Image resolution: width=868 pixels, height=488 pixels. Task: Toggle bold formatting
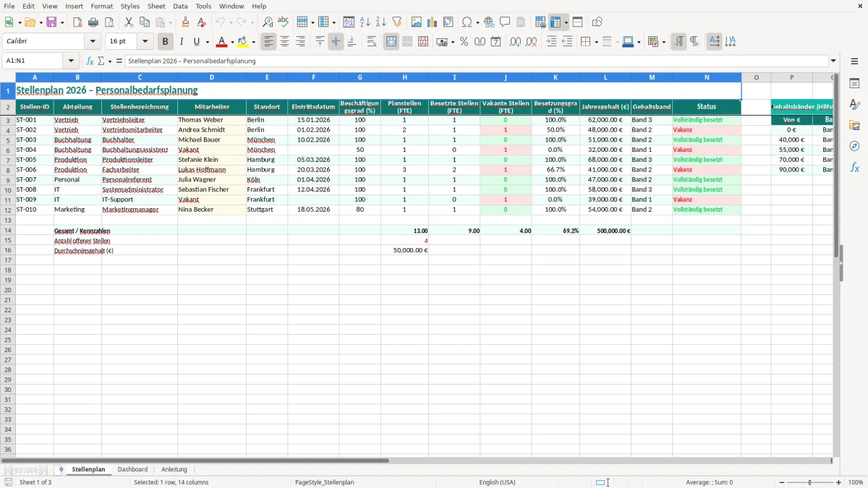point(166,42)
